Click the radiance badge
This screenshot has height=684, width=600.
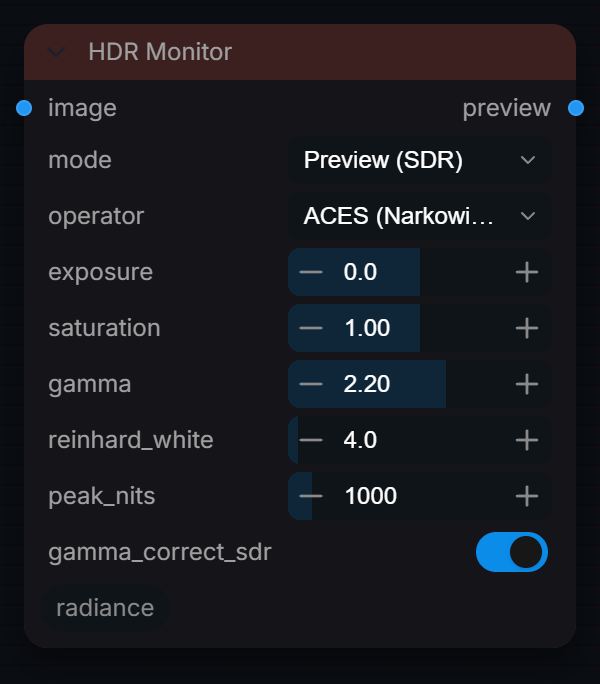[x=105, y=608]
